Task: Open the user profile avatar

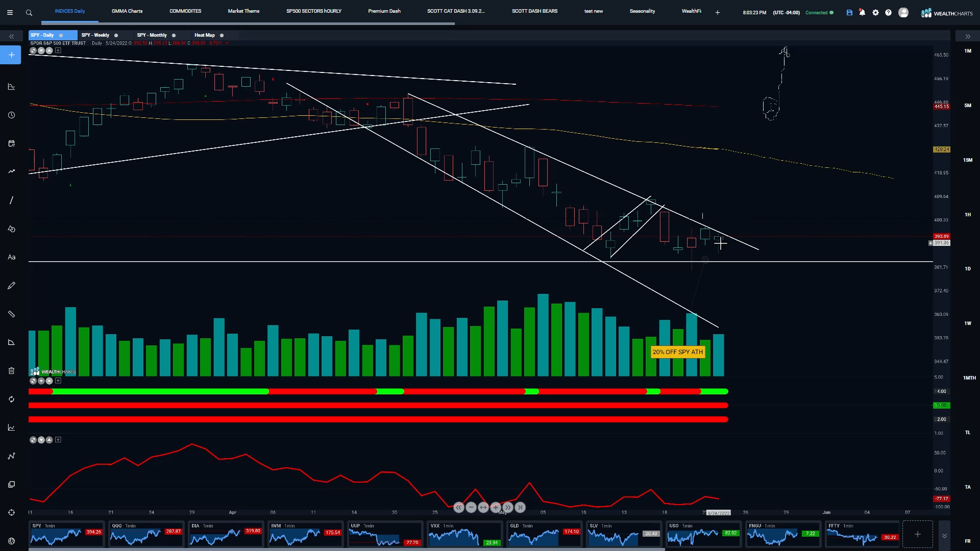Action: point(903,12)
